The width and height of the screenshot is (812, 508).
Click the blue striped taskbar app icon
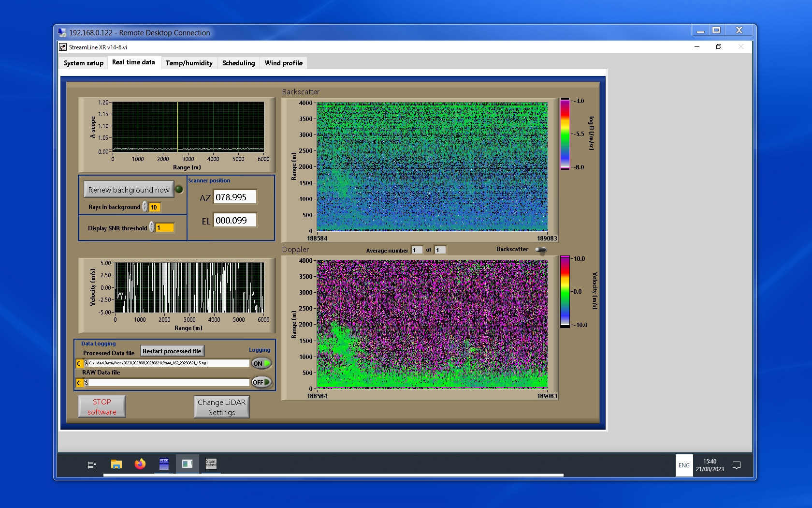point(164,464)
